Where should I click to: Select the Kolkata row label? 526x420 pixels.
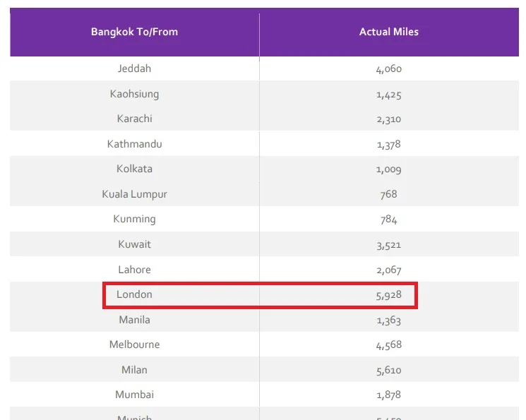135,169
